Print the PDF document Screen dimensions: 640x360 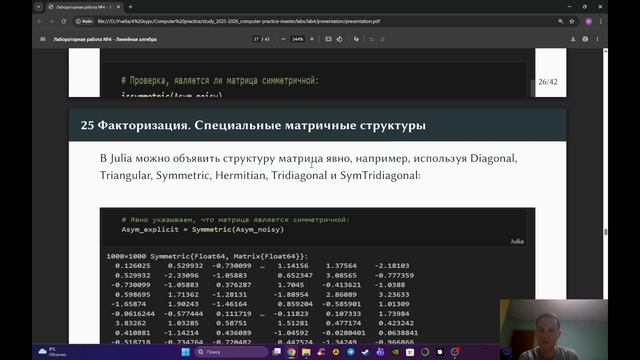click(x=585, y=39)
